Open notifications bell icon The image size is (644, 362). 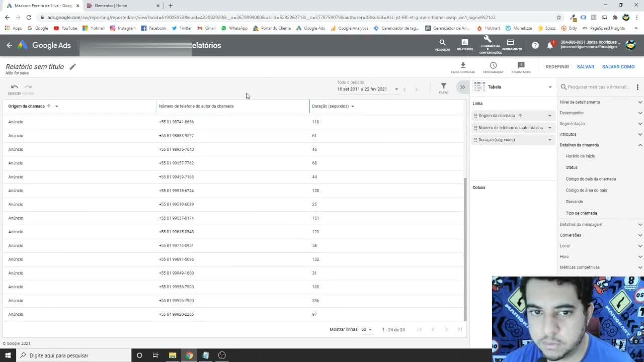[x=550, y=45]
